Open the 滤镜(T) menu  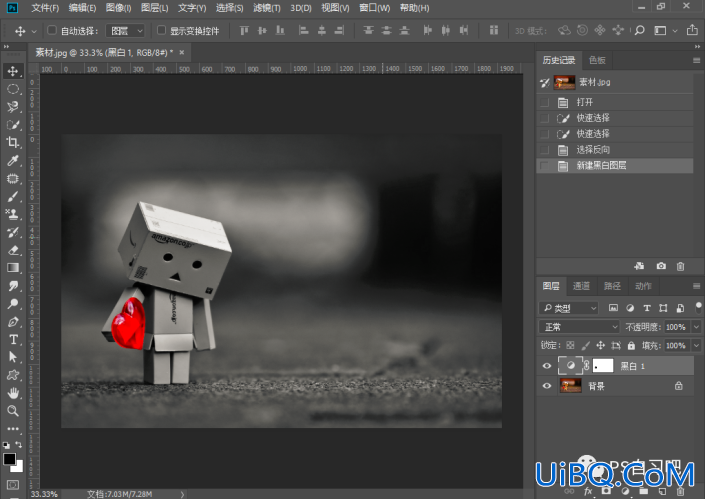point(267,8)
